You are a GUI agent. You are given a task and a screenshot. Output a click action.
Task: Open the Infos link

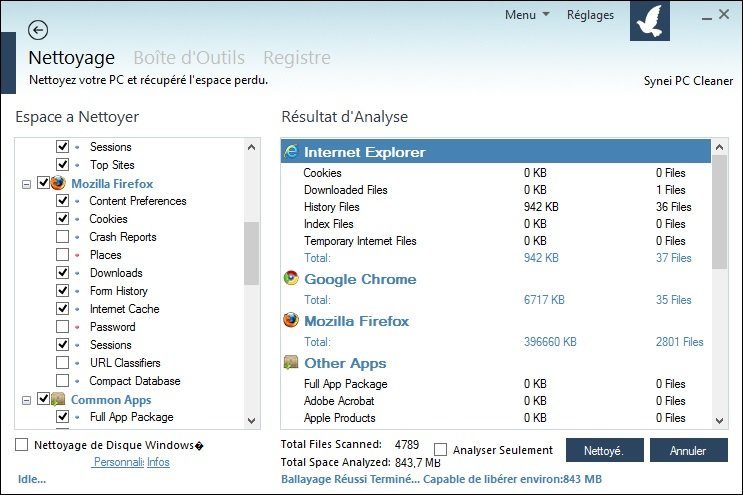(x=158, y=462)
